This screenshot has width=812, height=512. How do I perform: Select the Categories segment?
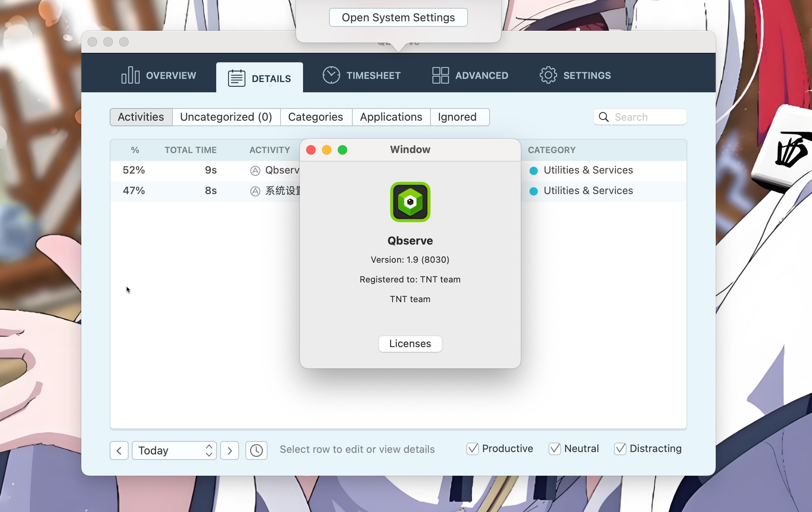click(x=316, y=117)
